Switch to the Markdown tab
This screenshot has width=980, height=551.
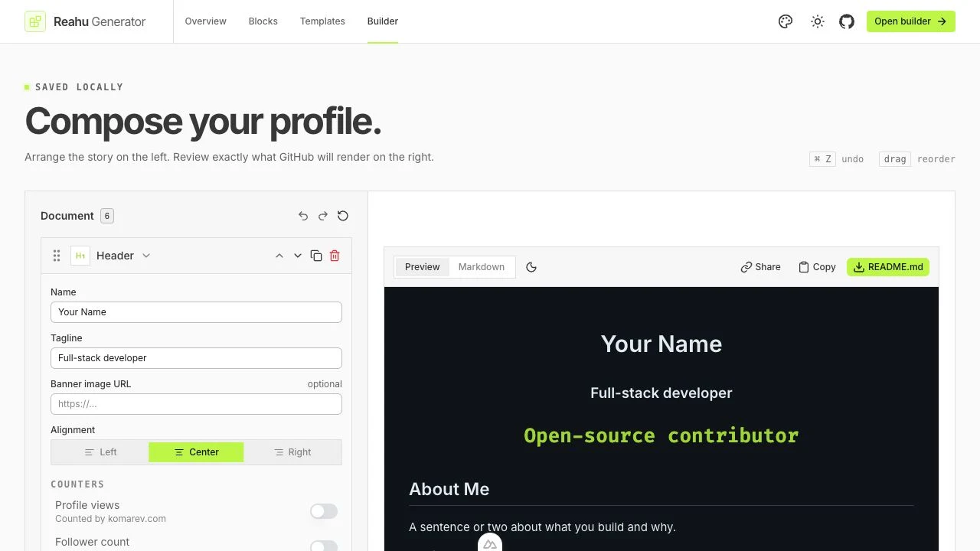482,267
